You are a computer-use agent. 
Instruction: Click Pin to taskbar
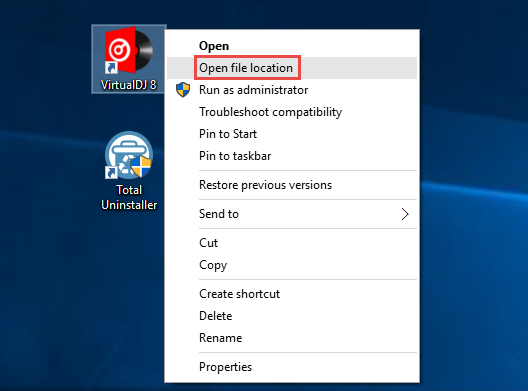click(292, 156)
